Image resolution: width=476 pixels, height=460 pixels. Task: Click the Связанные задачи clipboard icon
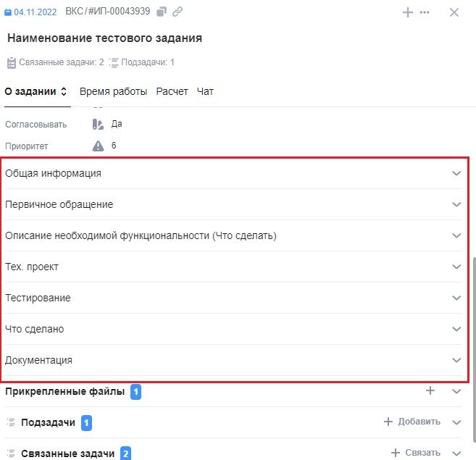tap(12, 62)
